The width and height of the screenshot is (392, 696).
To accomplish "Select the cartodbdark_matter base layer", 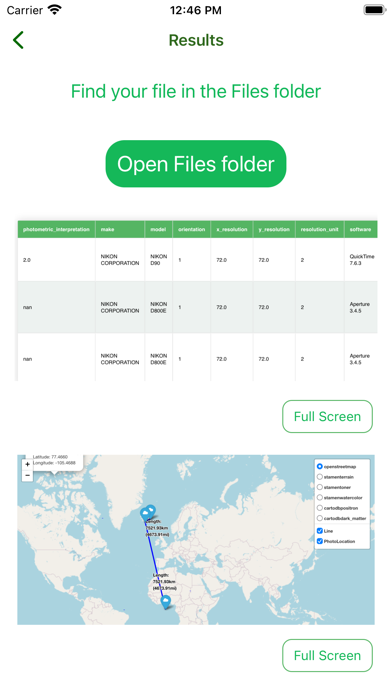I will click(320, 518).
